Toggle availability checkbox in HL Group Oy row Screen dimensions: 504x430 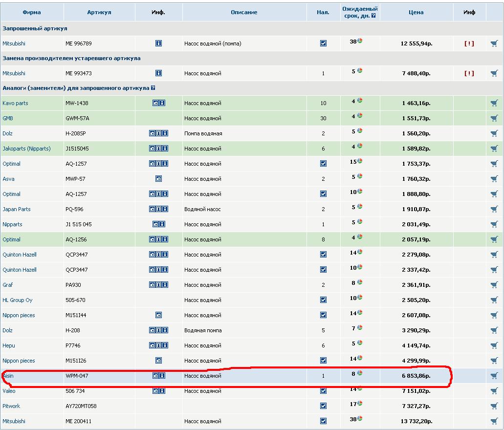323,300
